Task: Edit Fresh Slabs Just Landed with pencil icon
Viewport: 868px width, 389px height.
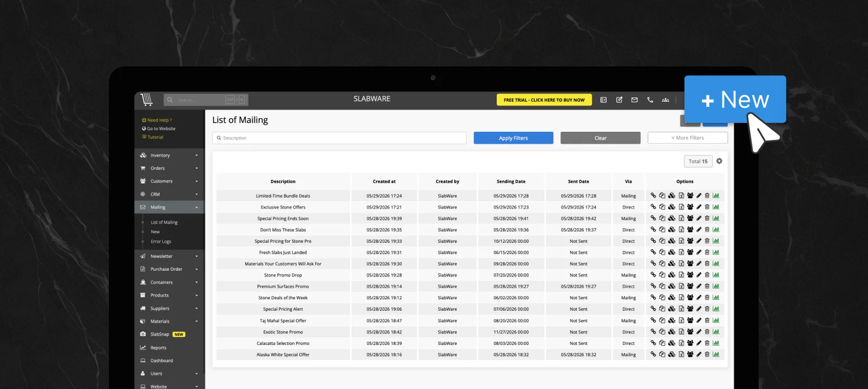Action: 699,252
